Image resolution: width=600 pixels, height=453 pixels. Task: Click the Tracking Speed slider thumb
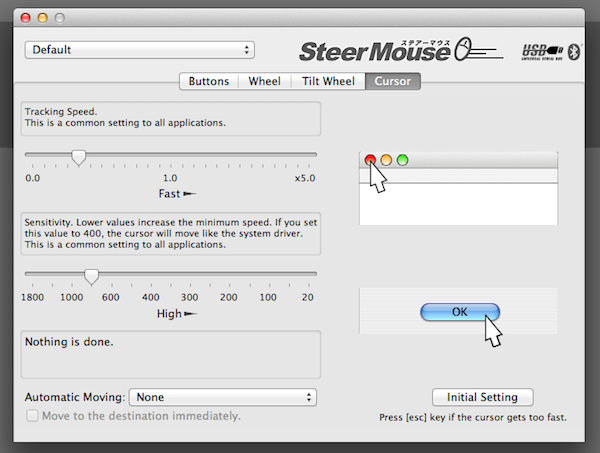click(79, 157)
